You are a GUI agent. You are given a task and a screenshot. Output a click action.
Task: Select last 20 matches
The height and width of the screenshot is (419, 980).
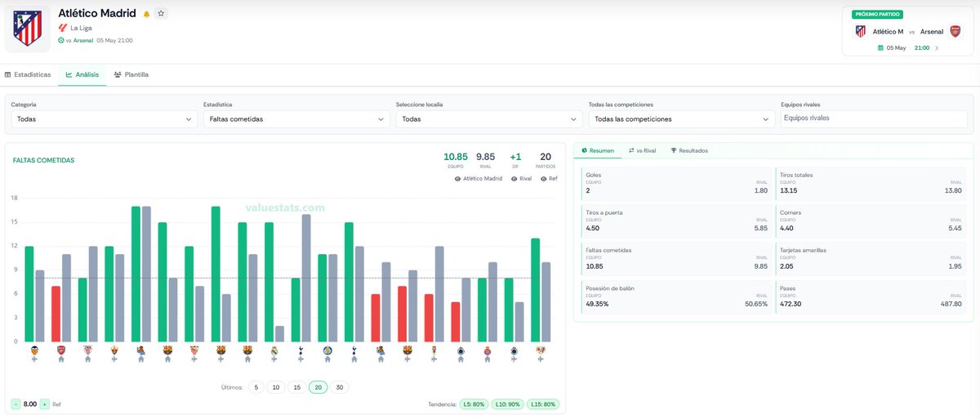click(318, 388)
